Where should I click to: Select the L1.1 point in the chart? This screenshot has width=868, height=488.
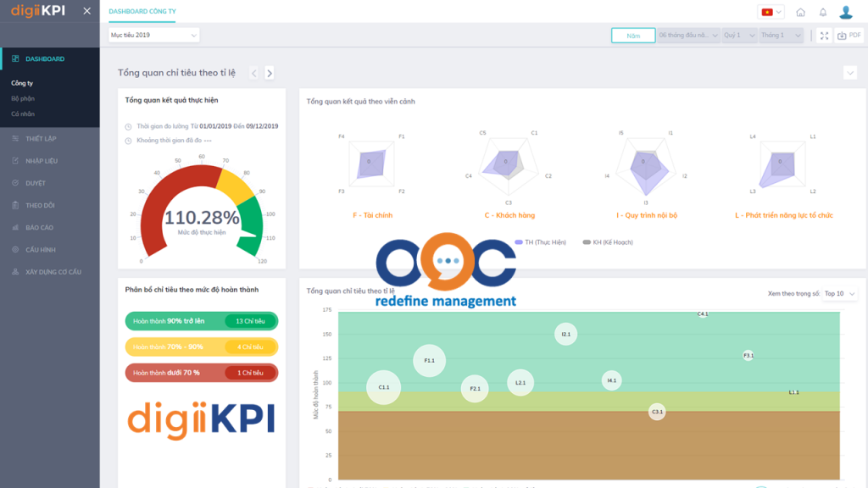pyautogui.click(x=793, y=392)
